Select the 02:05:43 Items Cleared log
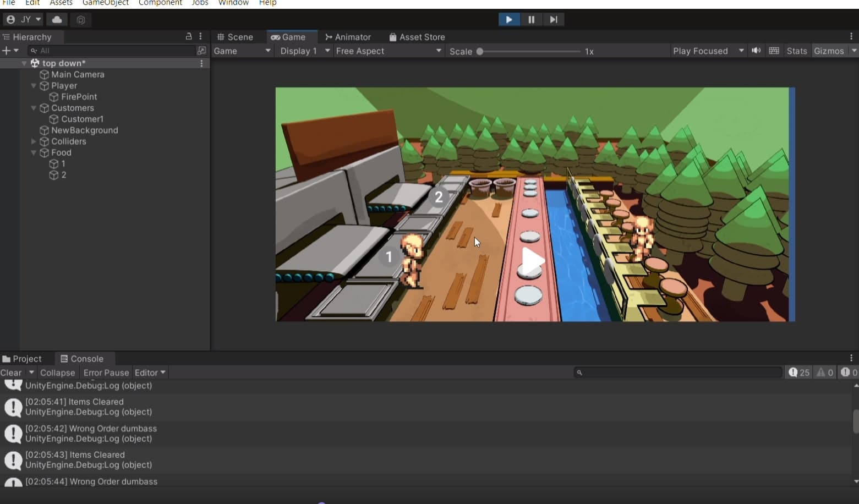This screenshot has width=859, height=504. point(426,460)
